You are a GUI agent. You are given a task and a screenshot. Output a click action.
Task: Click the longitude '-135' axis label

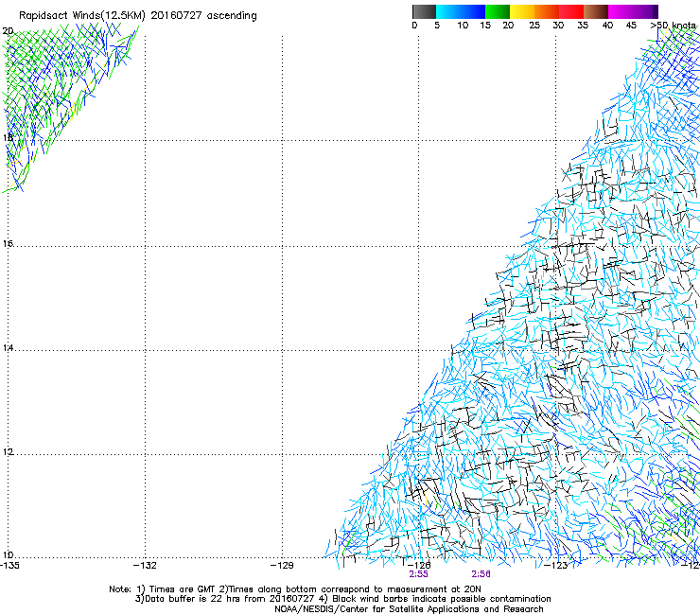click(9, 566)
